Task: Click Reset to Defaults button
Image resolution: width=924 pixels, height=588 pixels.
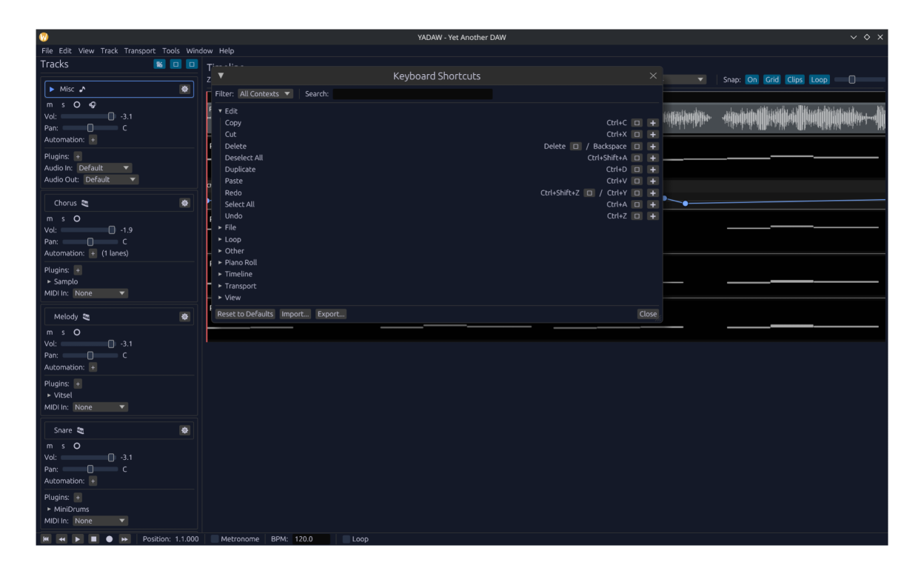Action: (245, 314)
